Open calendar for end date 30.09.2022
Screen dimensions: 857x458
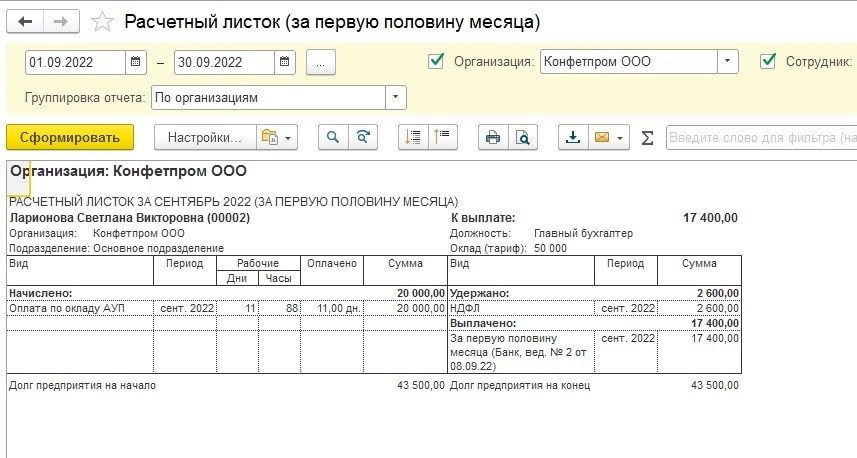[285, 62]
